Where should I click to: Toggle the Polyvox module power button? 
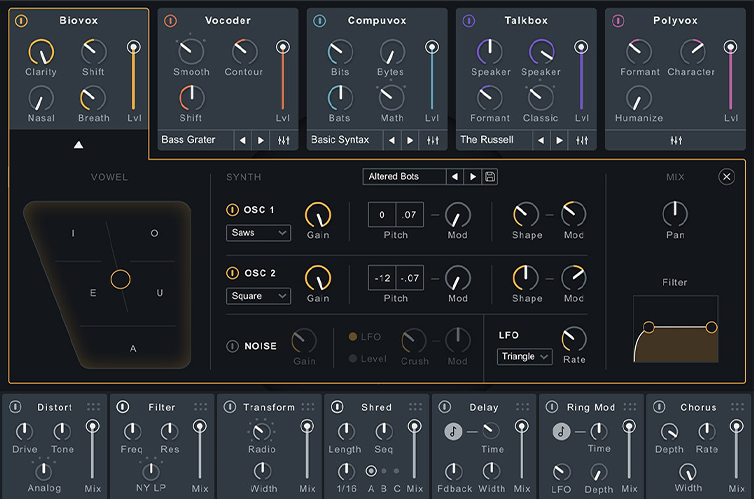pyautogui.click(x=618, y=21)
